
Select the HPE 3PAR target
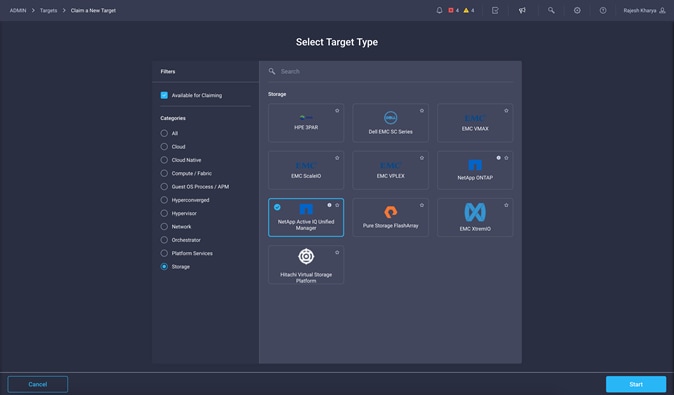point(306,123)
